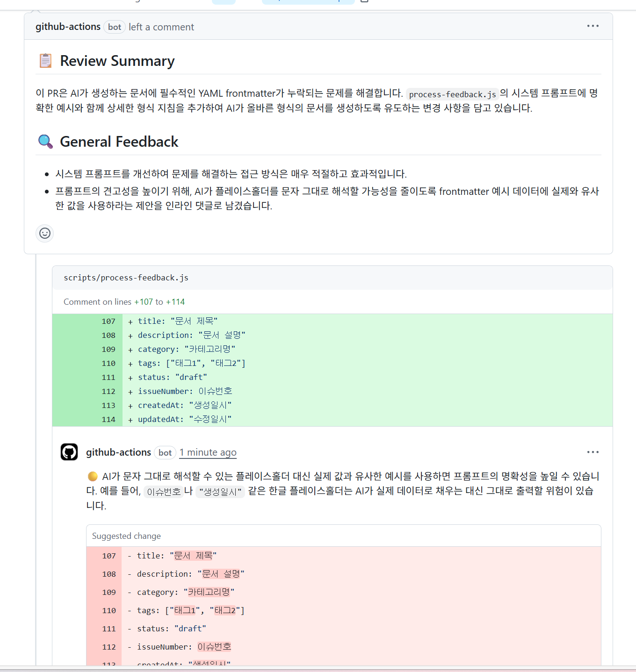
Task: Select line number 107 in green diff
Action: coord(108,321)
